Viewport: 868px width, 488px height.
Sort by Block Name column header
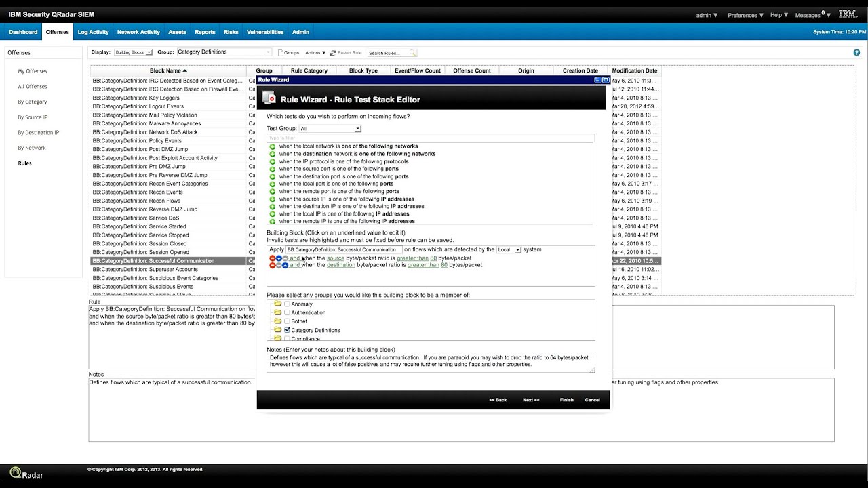[x=168, y=70]
